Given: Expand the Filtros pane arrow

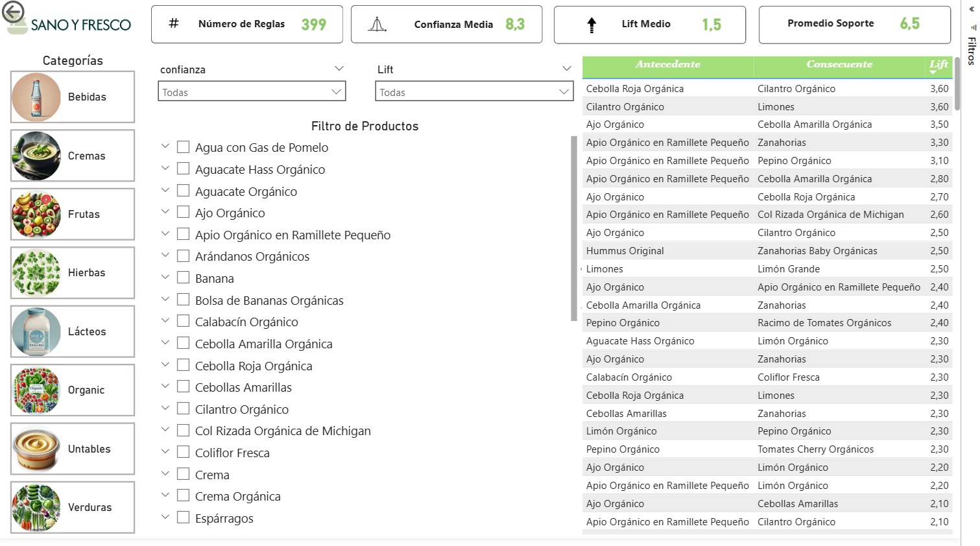Looking at the screenshot, I should pos(972,9).
